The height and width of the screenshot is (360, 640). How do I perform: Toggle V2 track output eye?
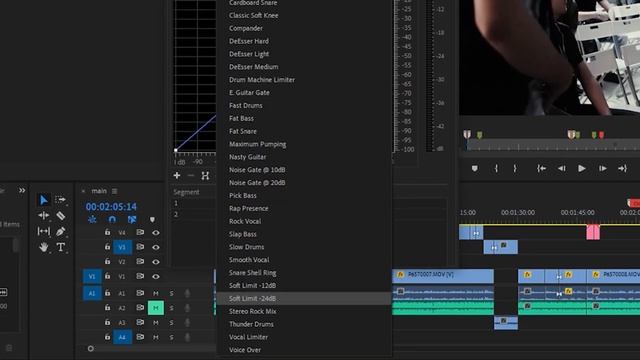tap(156, 262)
